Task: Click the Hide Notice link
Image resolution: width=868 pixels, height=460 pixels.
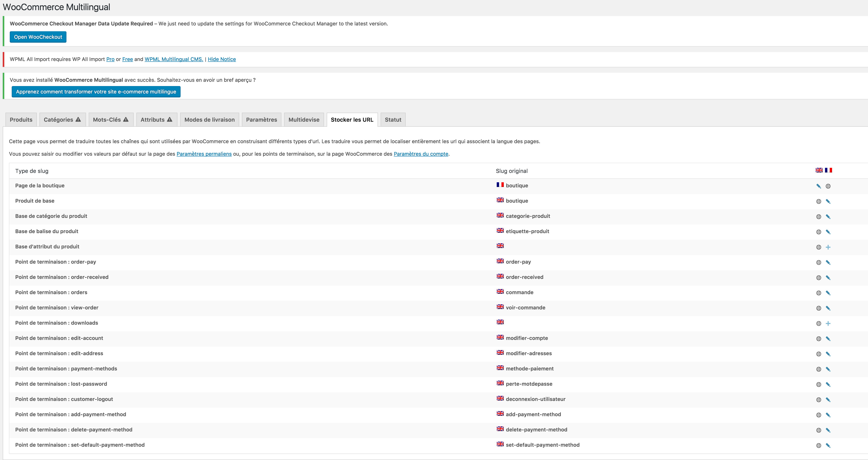Action: click(x=222, y=59)
